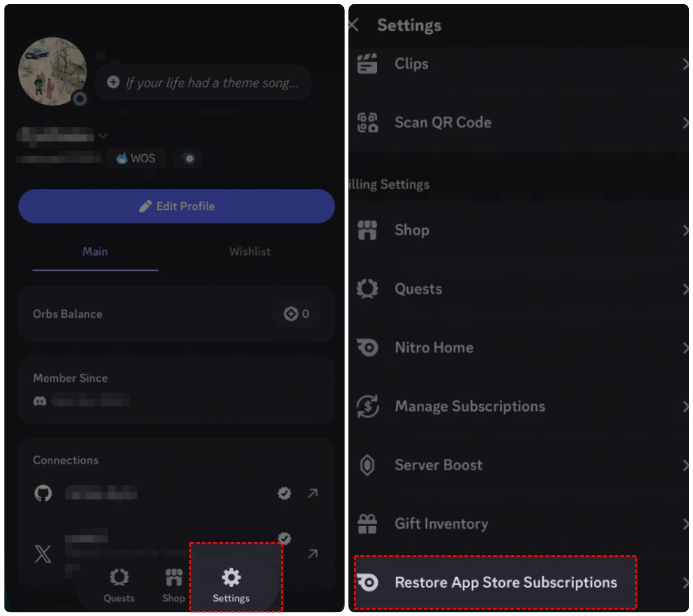
Task: Select the Connections heading text
Action: pyautogui.click(x=65, y=460)
